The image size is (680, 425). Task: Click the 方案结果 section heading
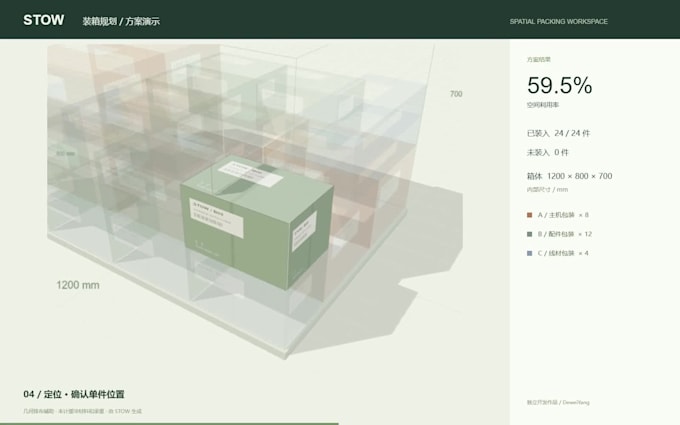click(539, 59)
